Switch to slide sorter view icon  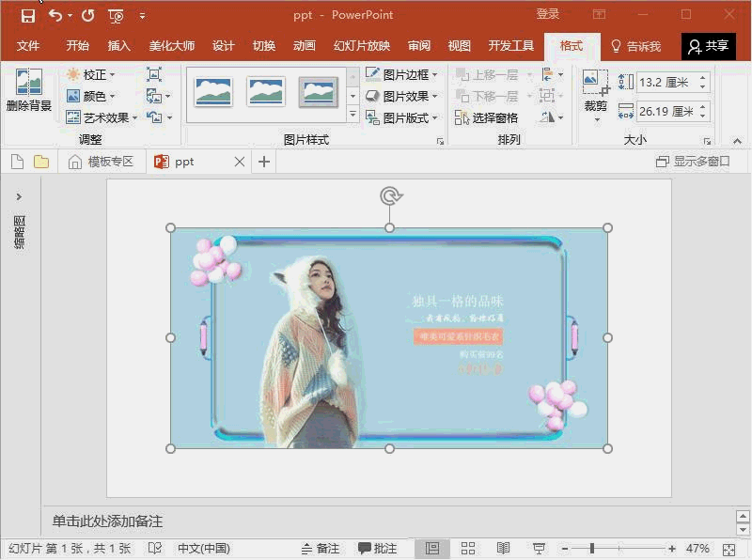(468, 549)
